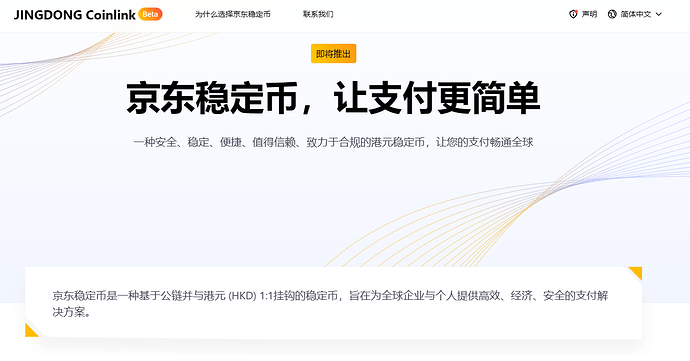Click the yellow 即将推出 button
Image resolution: width=690 pixels, height=361 pixels.
[334, 54]
